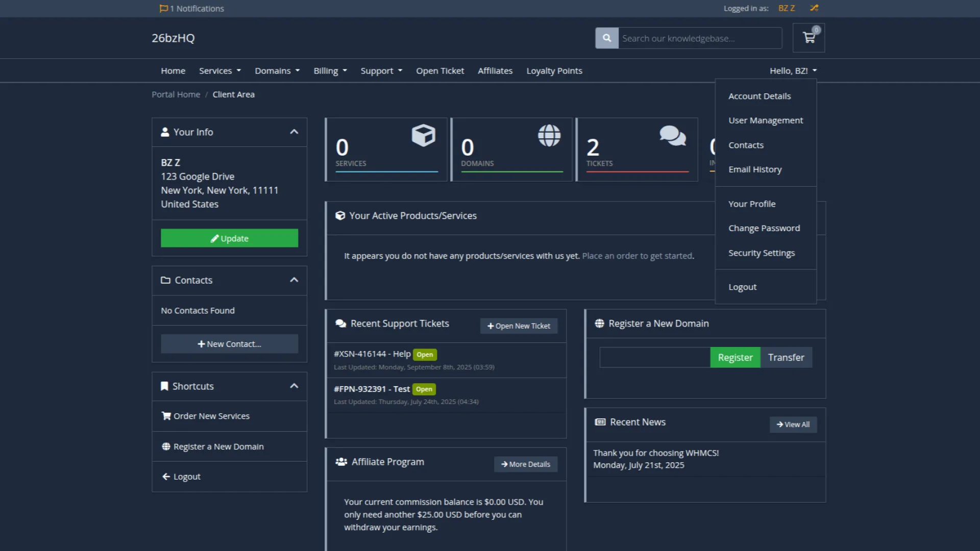Open the Billing dropdown menu
The height and width of the screenshot is (551, 980).
(330, 71)
